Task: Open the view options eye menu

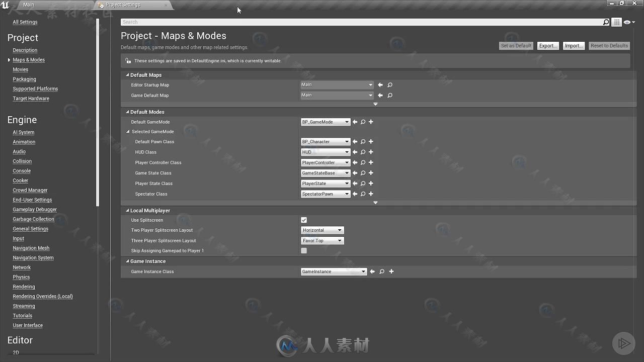Action: click(629, 22)
